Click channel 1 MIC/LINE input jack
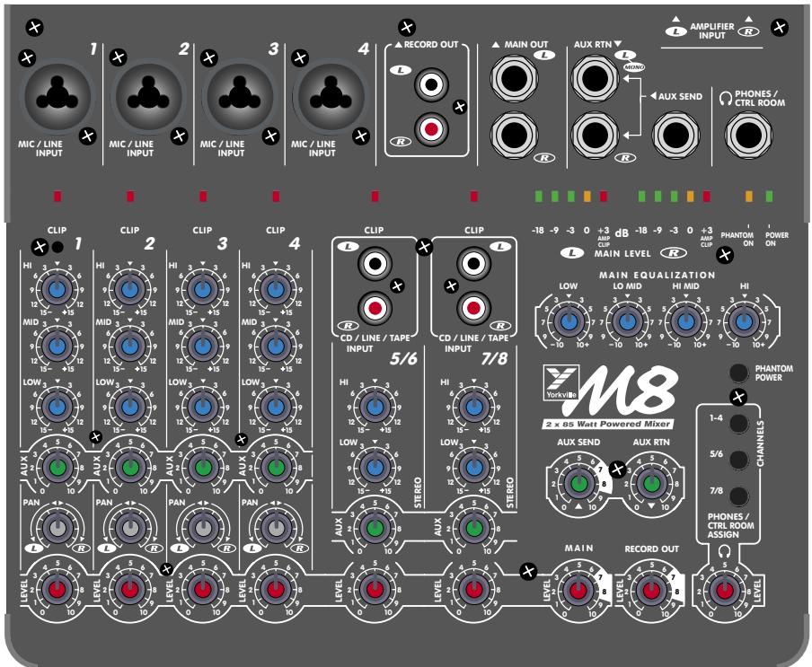Image resolution: width=812 pixels, height=667 pixels. (57, 96)
